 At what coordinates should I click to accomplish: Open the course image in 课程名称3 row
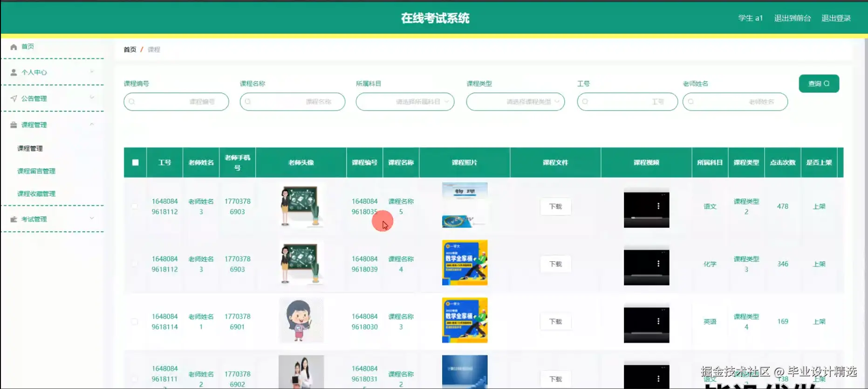(x=465, y=320)
